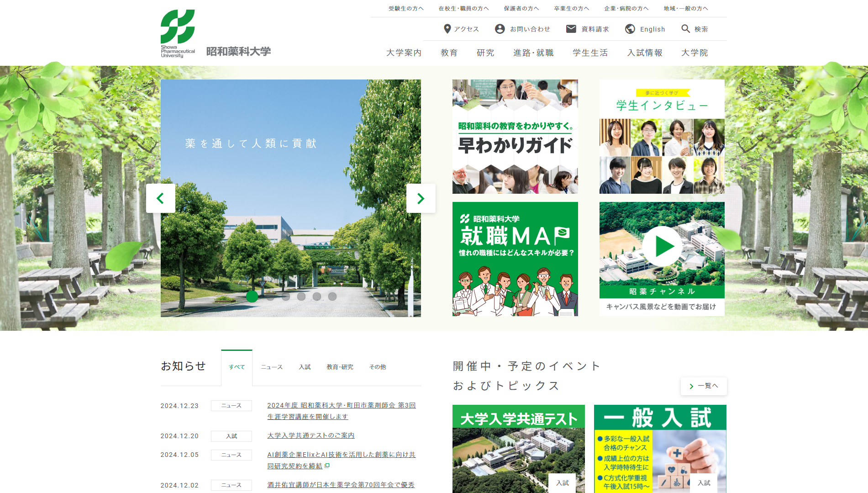The width and height of the screenshot is (868, 493).
Task: Expand 企業・病院の方へ menu
Action: click(626, 8)
